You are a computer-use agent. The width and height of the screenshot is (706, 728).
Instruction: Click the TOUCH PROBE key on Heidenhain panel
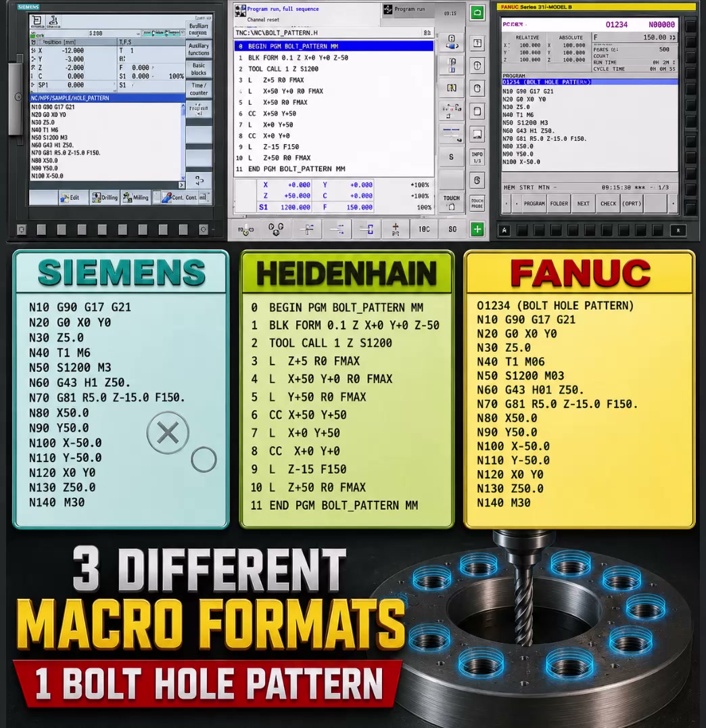477,204
